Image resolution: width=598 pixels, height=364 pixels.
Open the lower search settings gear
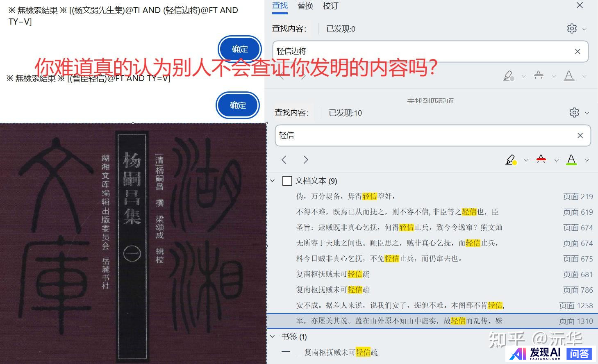coord(574,112)
